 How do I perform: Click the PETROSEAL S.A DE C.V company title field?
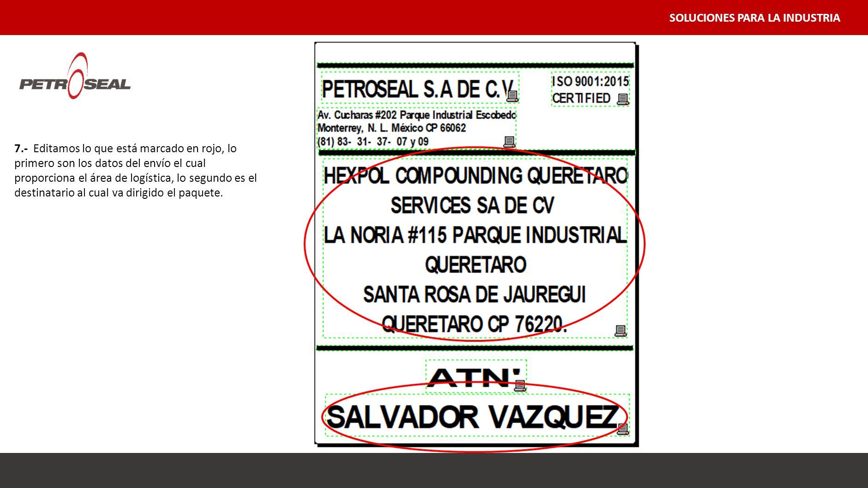pos(420,88)
